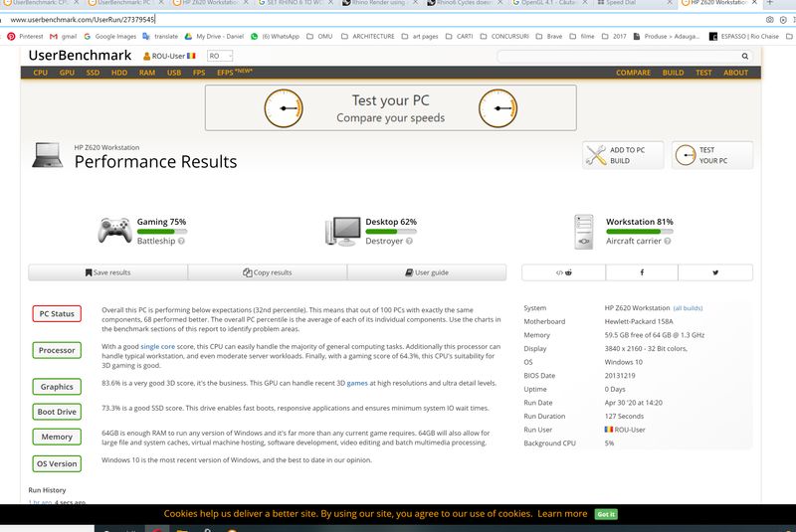Image resolution: width=796 pixels, height=532 pixels.
Task: Click the Desktop monitor icon
Action: click(x=341, y=231)
